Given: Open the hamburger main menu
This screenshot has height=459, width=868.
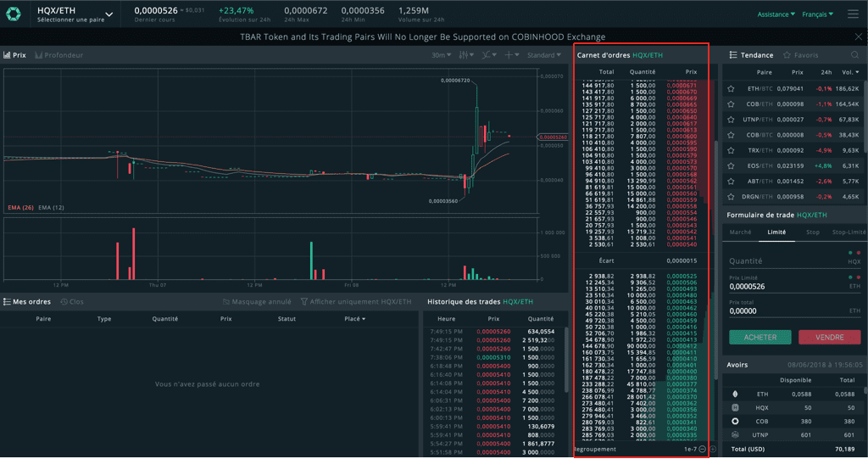Looking at the screenshot, I should click(853, 14).
